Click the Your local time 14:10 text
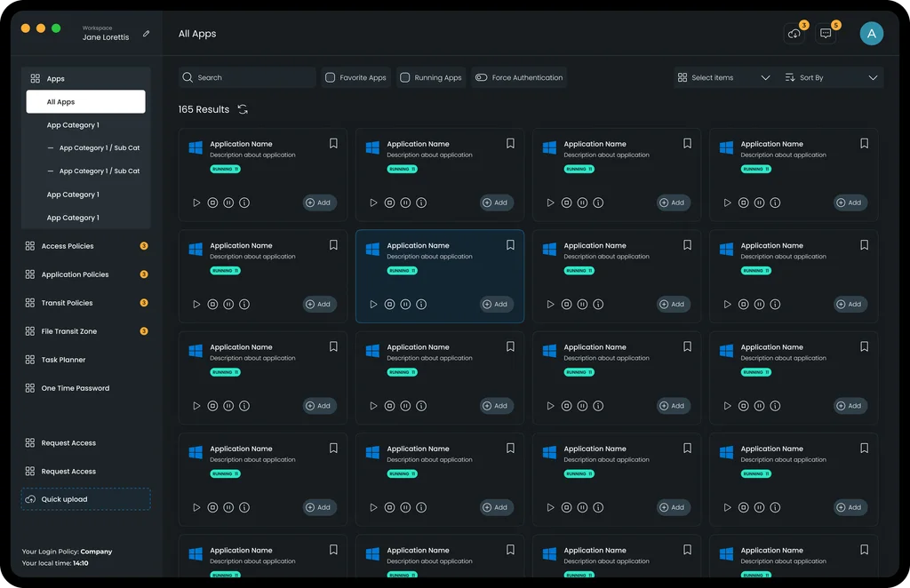Viewport: 910px width, 588px height. pyautogui.click(x=55, y=563)
